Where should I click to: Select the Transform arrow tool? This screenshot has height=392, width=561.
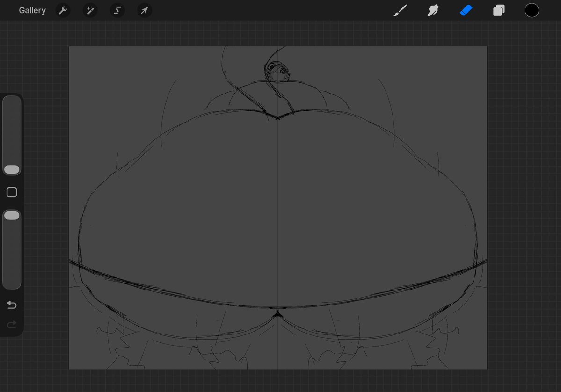144,10
